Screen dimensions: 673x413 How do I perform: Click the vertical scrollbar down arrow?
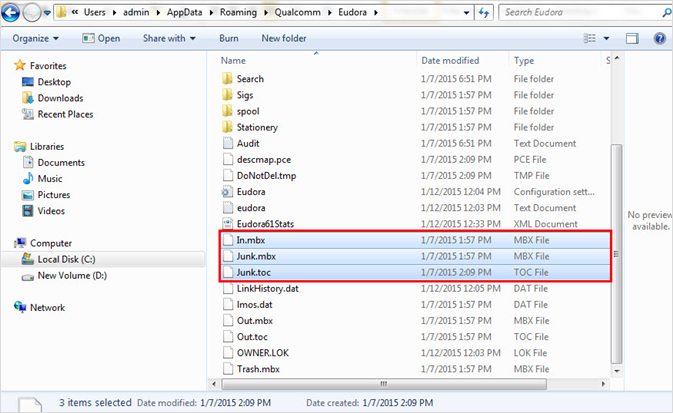617,371
